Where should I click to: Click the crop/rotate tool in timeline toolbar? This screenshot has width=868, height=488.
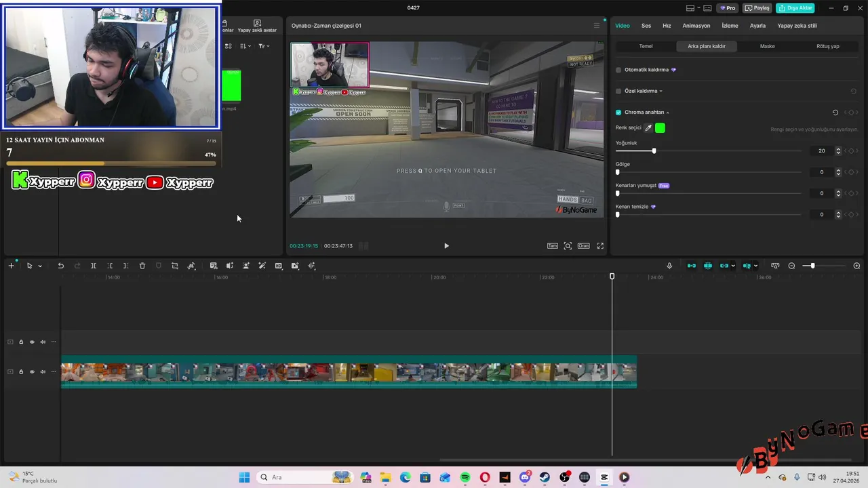175,266
